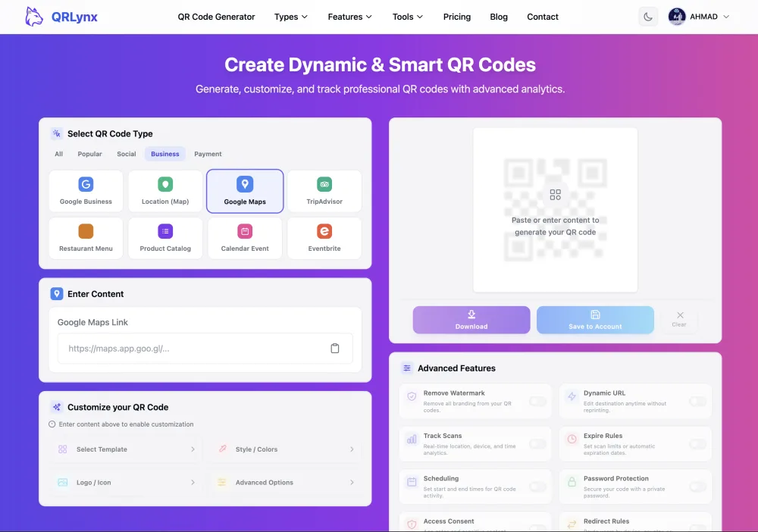758x532 pixels.
Task: Click the Access Consent feature row
Action: [x=475, y=522]
